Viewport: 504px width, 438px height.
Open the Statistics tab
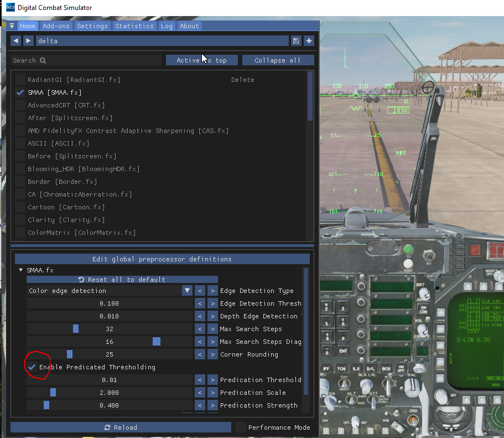(x=134, y=25)
